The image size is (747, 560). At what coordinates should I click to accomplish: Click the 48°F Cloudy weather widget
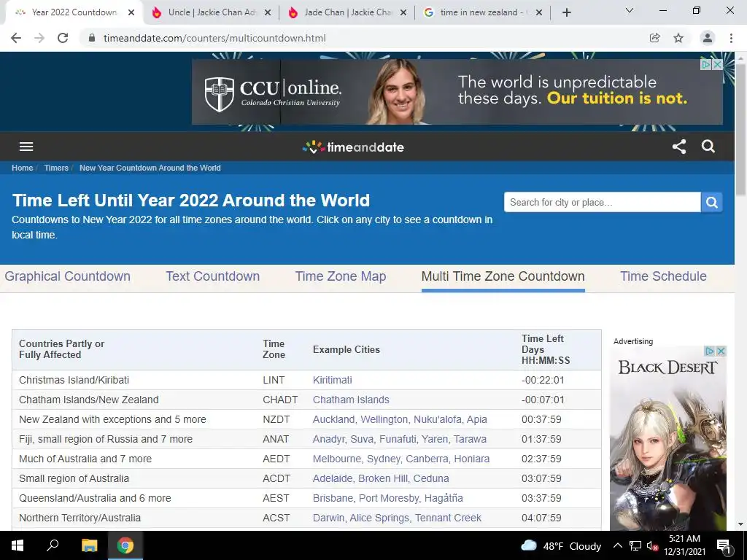(x=561, y=546)
